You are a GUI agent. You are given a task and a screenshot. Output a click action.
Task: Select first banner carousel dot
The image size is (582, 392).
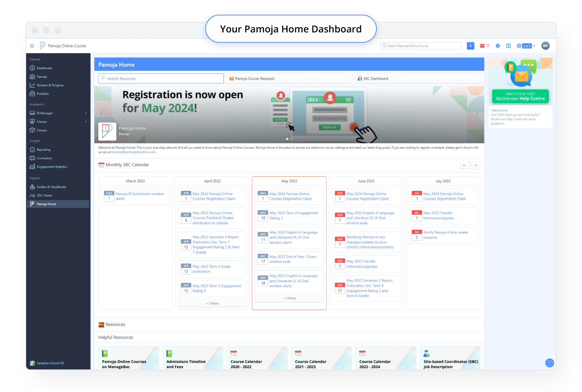(287, 139)
